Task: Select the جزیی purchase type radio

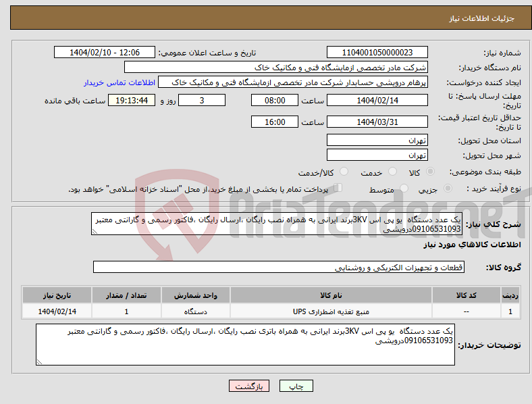Action: point(448,188)
